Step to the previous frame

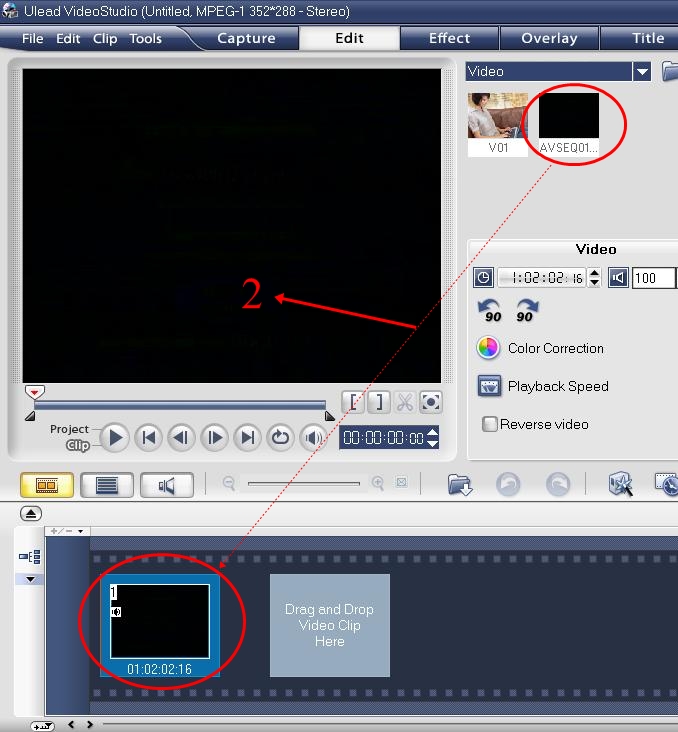pyautogui.click(x=181, y=438)
